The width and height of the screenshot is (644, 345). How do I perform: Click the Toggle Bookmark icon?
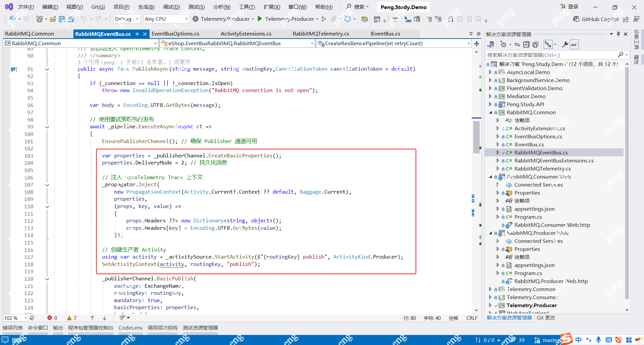(x=451, y=19)
